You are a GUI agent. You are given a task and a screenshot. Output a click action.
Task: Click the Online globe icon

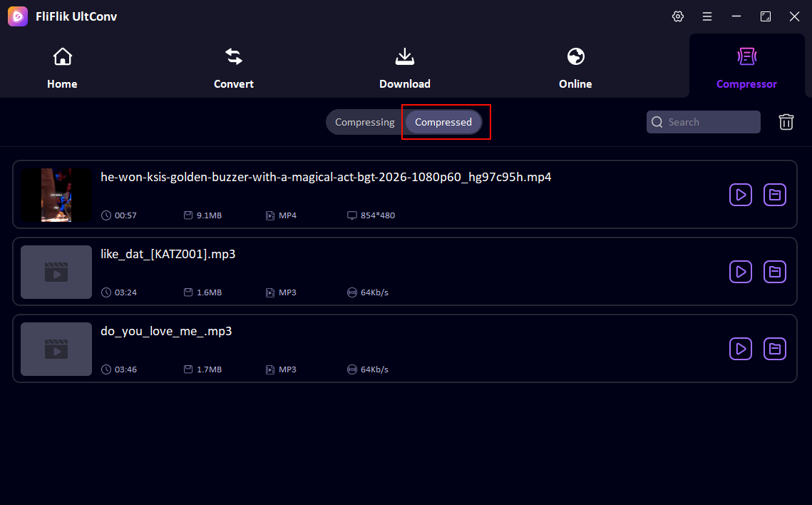click(x=575, y=56)
